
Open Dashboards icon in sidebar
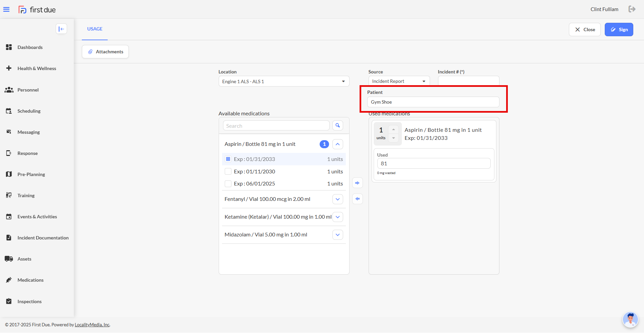click(x=9, y=47)
